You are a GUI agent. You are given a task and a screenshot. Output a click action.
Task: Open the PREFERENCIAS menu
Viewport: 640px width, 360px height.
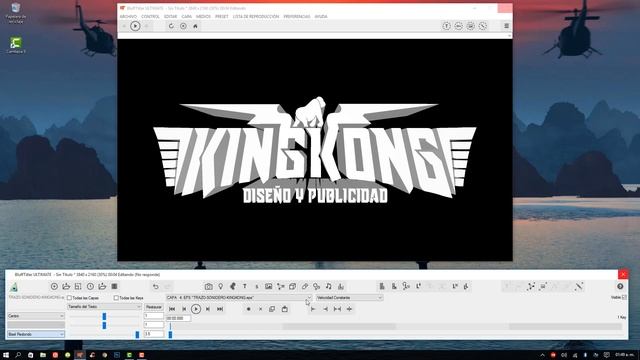pyautogui.click(x=297, y=16)
